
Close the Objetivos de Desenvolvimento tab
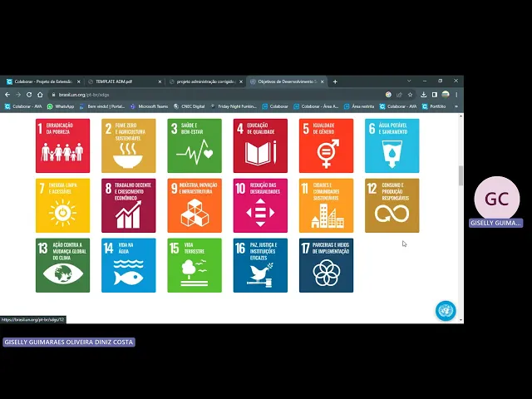pos(323,81)
